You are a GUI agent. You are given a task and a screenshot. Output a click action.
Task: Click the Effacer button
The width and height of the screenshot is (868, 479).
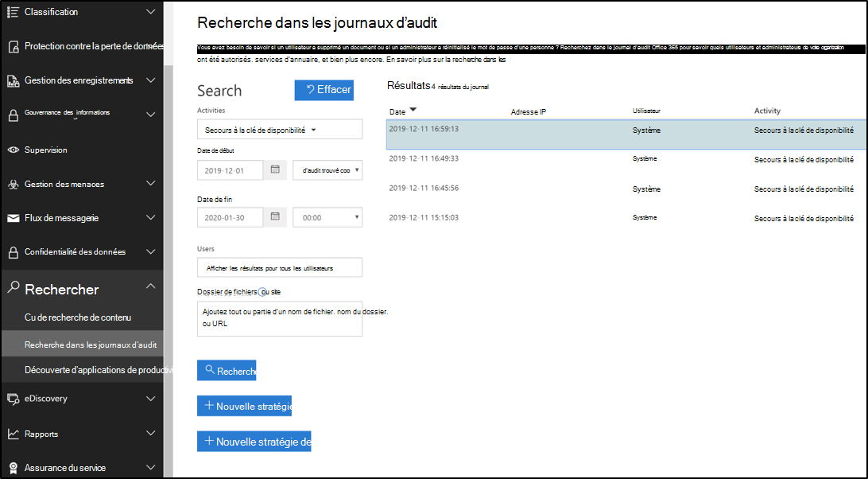(324, 90)
